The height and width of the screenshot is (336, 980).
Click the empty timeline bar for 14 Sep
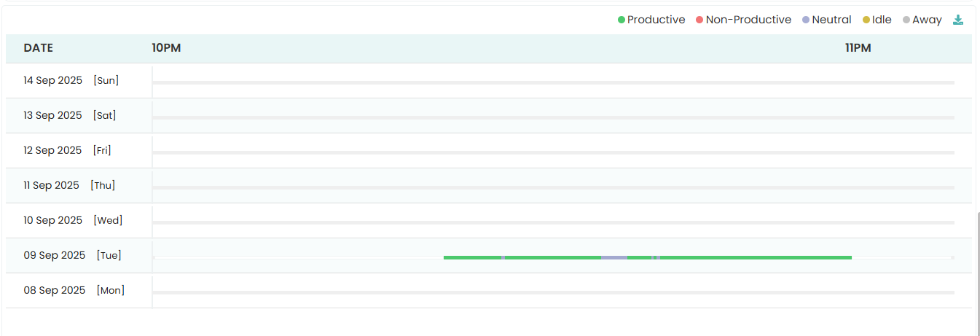point(553,82)
